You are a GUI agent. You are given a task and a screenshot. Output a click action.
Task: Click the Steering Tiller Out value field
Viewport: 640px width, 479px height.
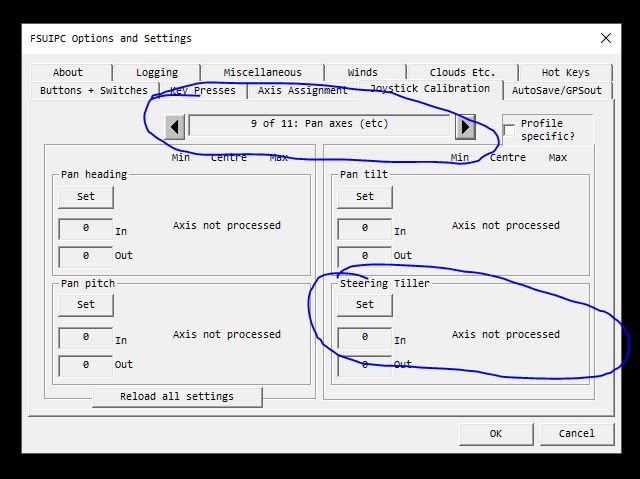pyautogui.click(x=364, y=365)
